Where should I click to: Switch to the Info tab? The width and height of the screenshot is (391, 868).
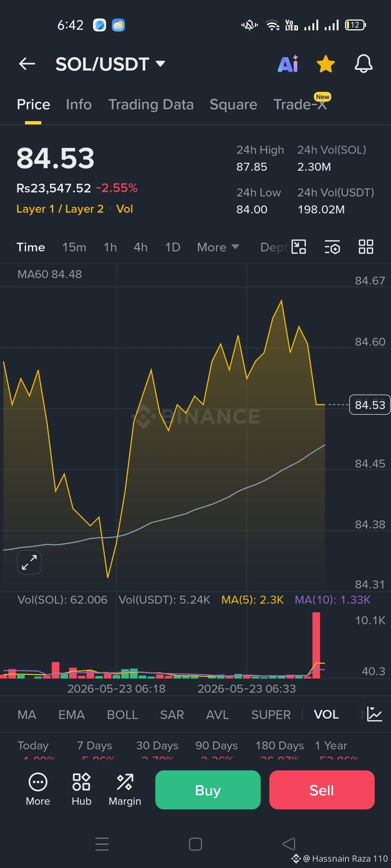point(79,105)
